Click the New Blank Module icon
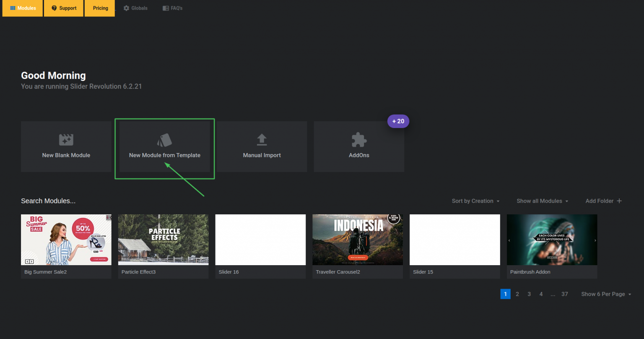 click(66, 140)
